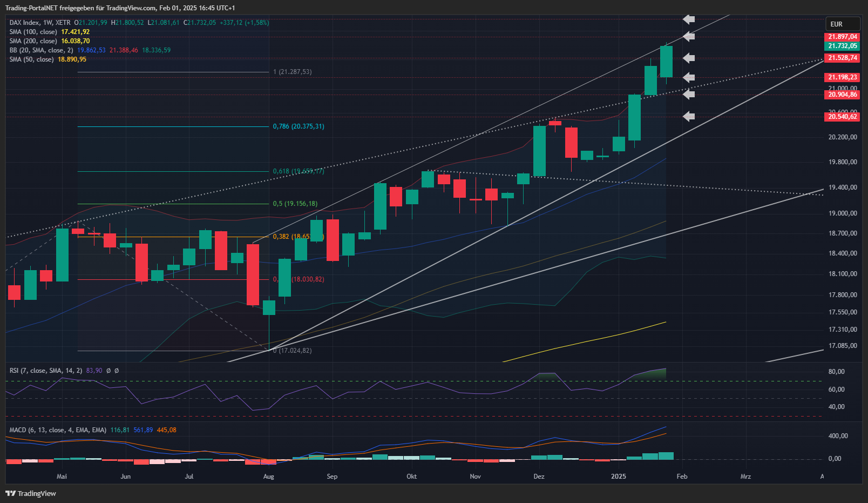Image resolution: width=868 pixels, height=503 pixels.
Task: Click the MACD value 116,81
Action: pos(120,430)
